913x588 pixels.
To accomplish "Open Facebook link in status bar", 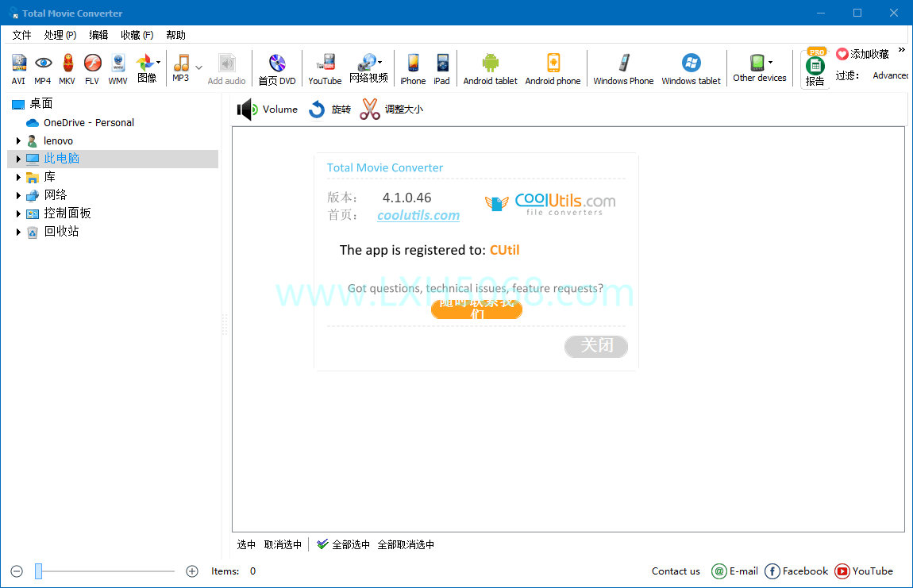I will coord(796,571).
